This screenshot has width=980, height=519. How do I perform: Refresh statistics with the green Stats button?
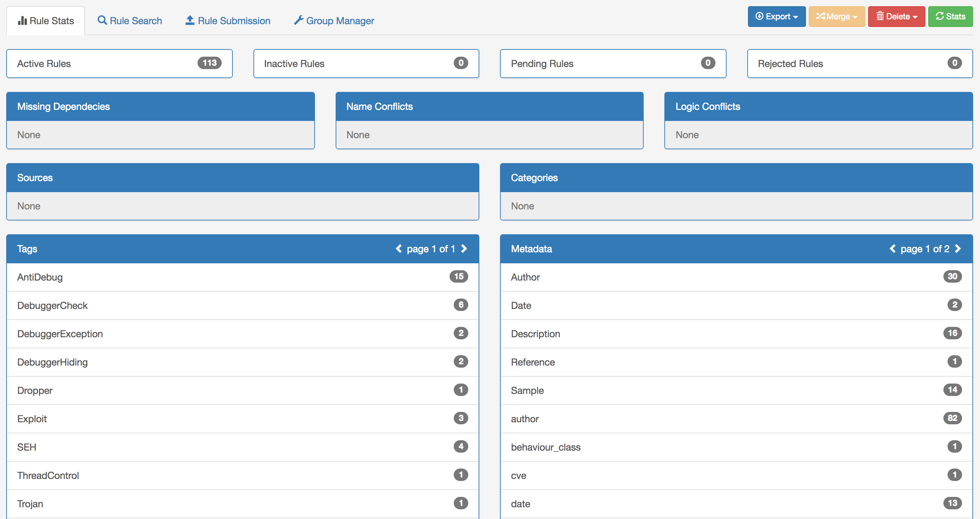950,16
